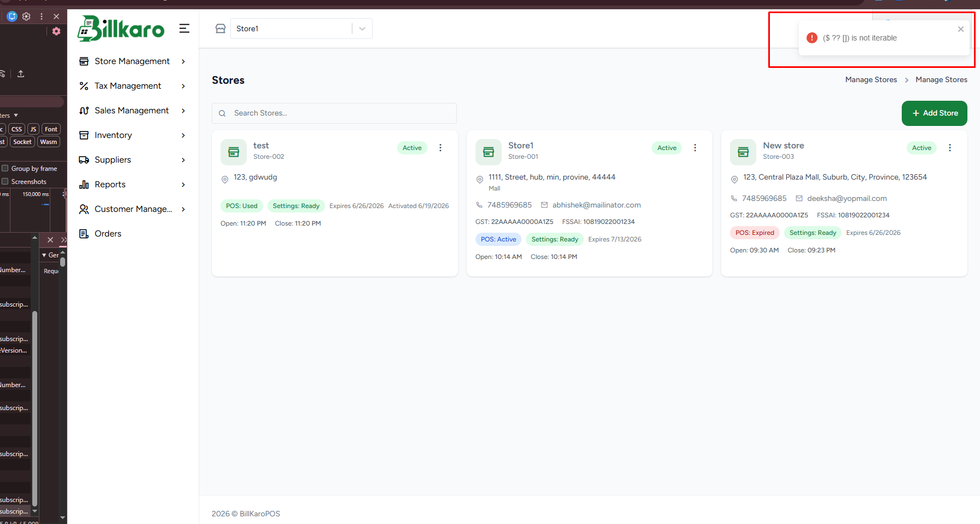Image resolution: width=980 pixels, height=524 pixels.
Task: Click the DevTools upload/export icon
Action: [x=21, y=74]
